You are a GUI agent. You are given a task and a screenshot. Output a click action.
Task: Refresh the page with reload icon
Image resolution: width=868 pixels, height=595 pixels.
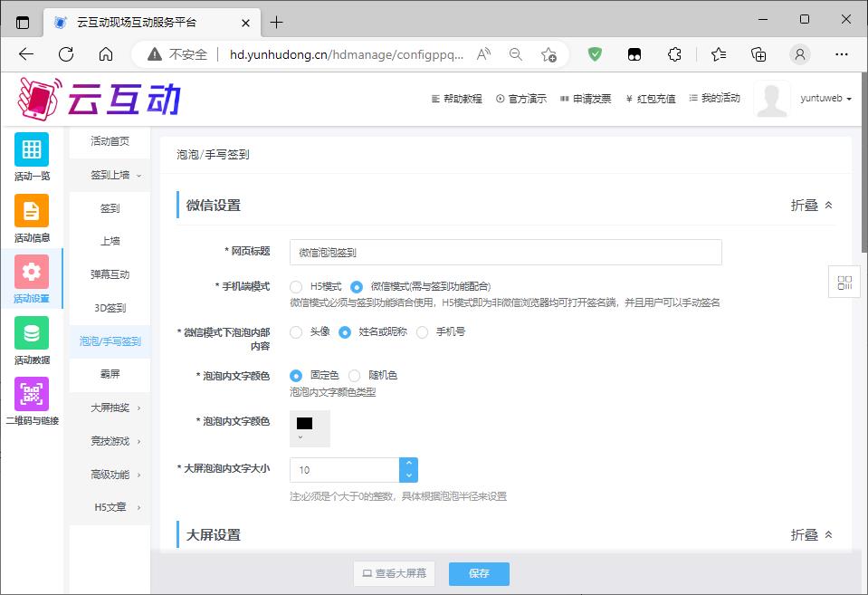point(66,54)
